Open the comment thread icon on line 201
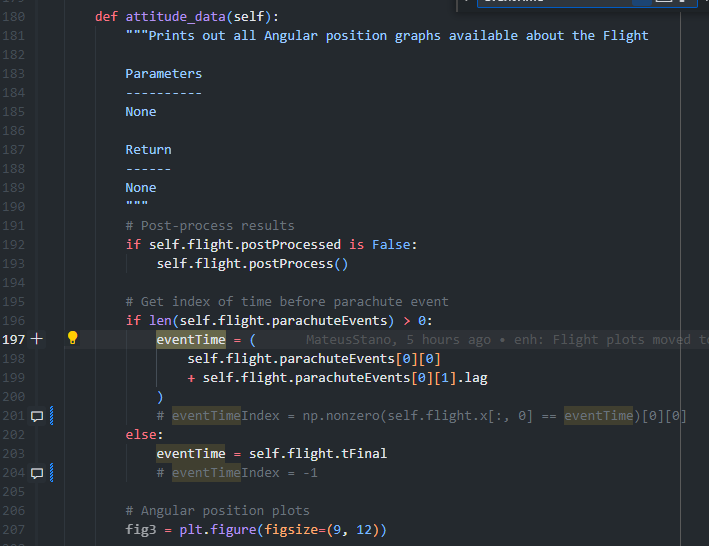This screenshot has width=709, height=546. pyautogui.click(x=37, y=416)
